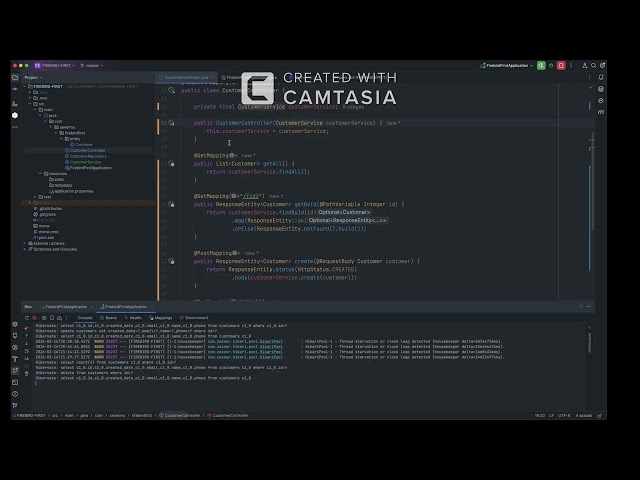Open the Project view dropdown
The height and width of the screenshot is (480, 640).
33,77
